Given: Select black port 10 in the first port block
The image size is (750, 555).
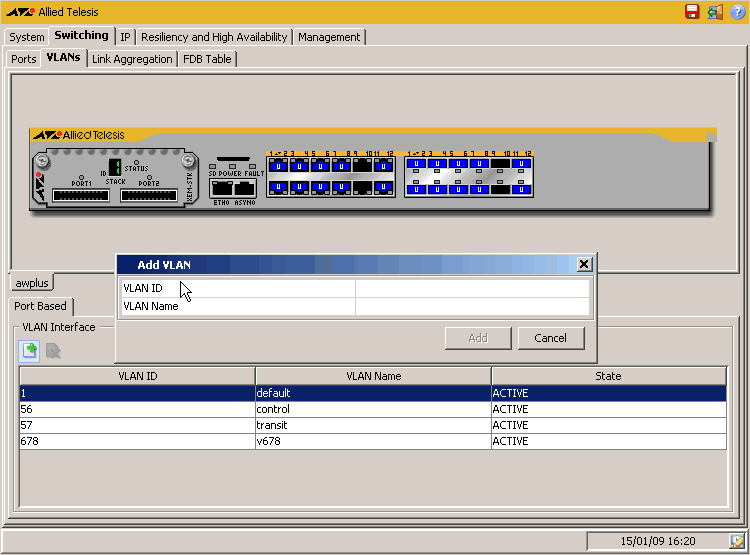Looking at the screenshot, I should point(363,187).
